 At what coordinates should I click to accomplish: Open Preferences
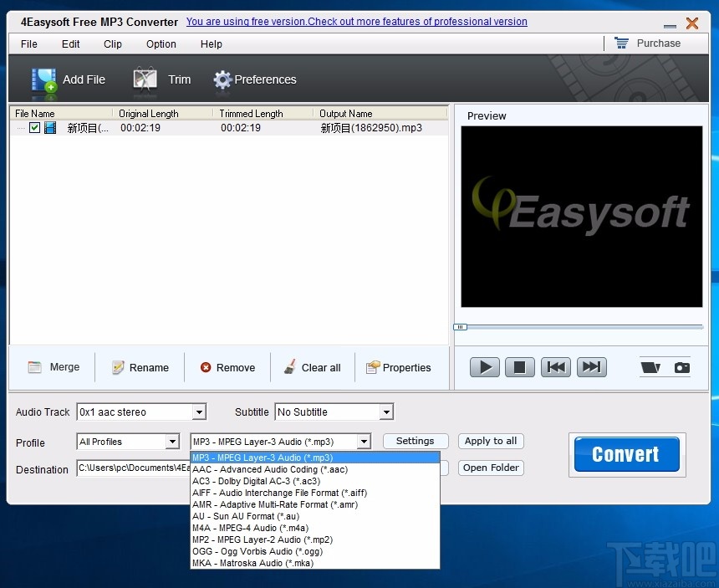point(222,79)
